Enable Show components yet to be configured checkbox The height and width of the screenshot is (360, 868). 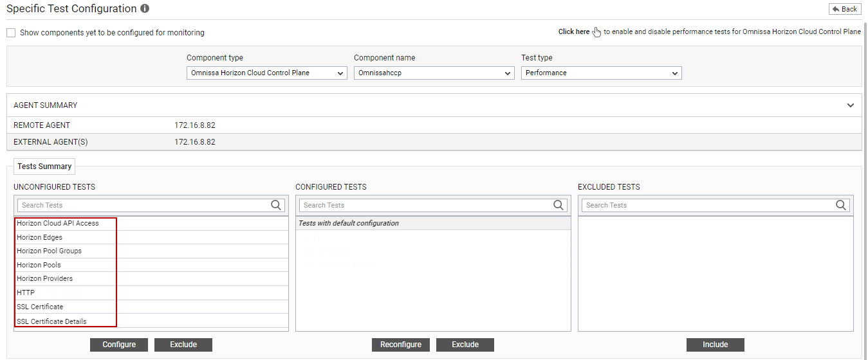11,33
